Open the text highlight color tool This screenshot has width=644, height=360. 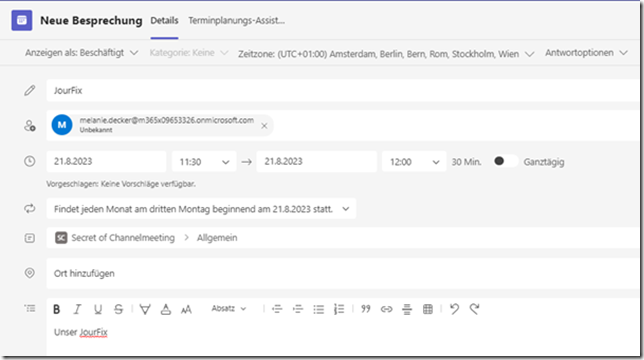pos(145,309)
